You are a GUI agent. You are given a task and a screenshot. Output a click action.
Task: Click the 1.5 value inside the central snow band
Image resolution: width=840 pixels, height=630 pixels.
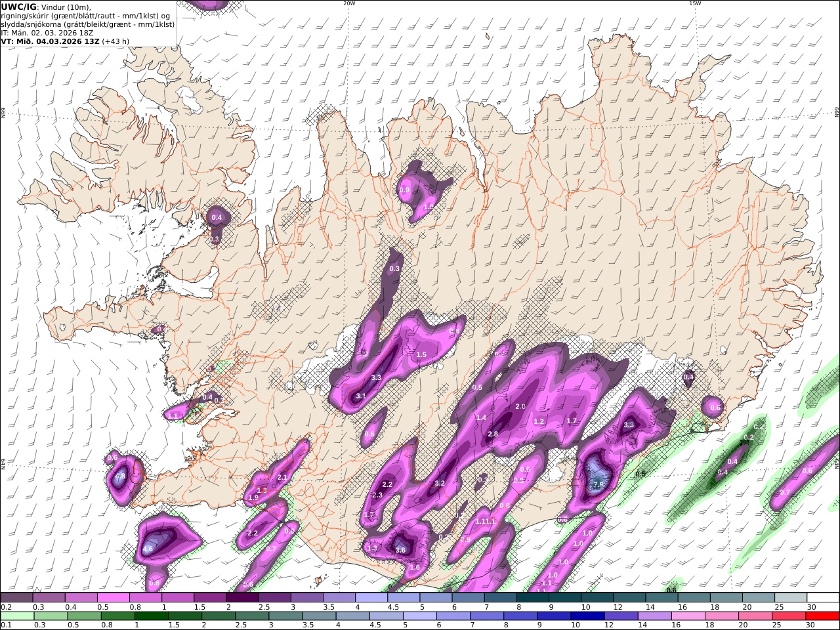pos(421,355)
